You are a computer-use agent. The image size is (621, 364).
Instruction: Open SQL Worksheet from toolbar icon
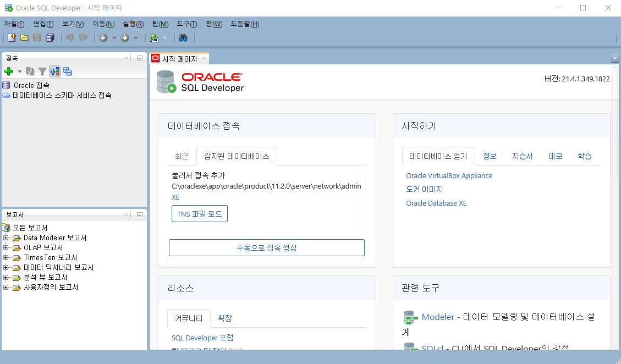(155, 37)
